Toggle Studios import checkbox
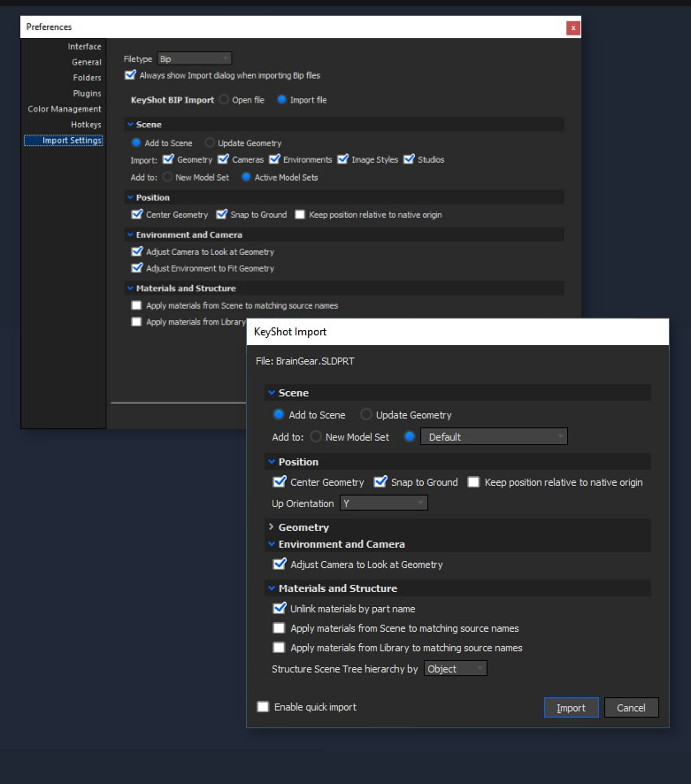Screen dimensions: 691x784 [x=409, y=159]
